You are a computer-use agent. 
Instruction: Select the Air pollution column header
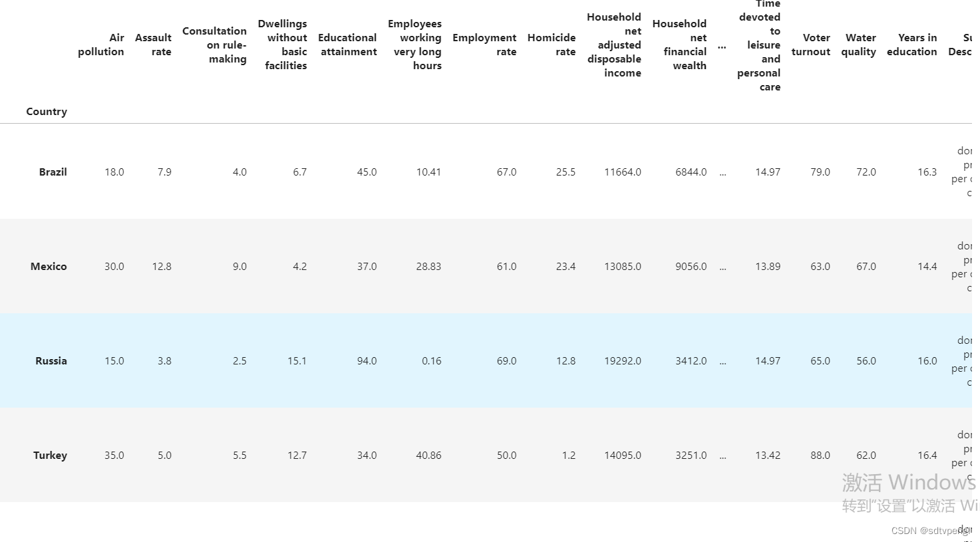point(101,45)
